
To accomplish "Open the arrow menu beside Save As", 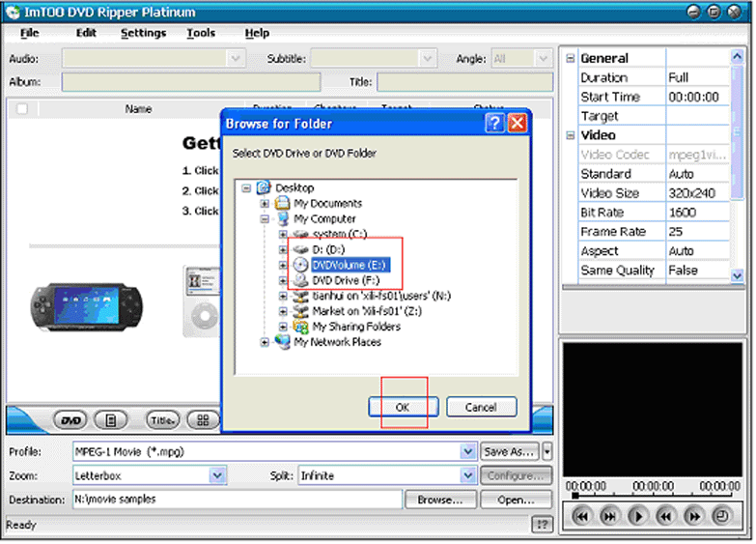I will [x=547, y=453].
